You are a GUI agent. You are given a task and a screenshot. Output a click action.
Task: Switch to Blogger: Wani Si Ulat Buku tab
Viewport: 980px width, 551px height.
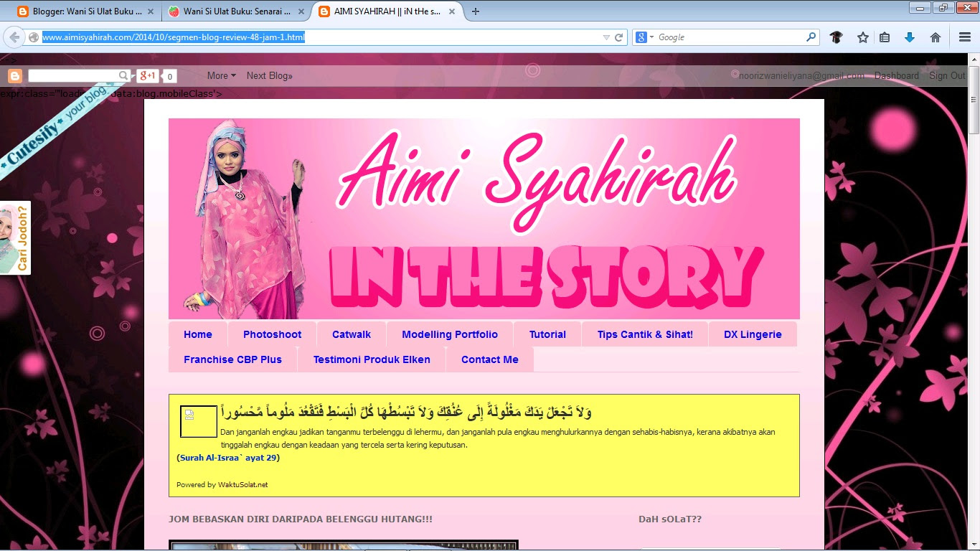[86, 11]
